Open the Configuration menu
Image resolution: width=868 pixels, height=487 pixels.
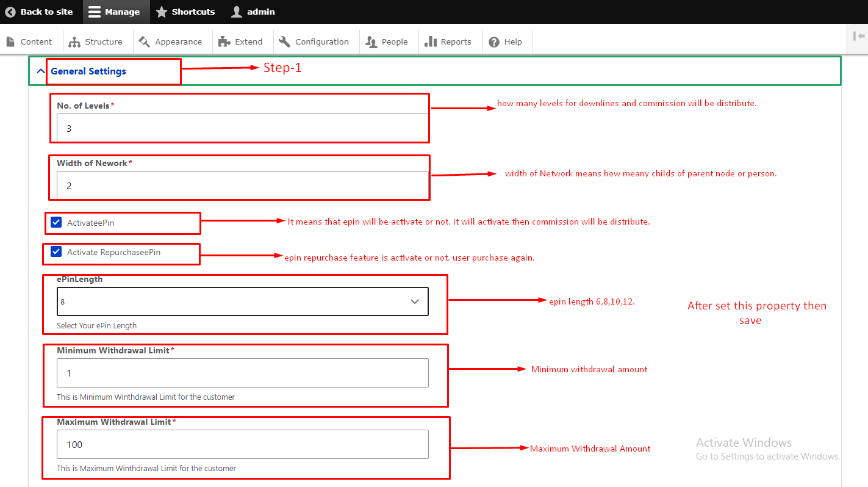coord(315,41)
